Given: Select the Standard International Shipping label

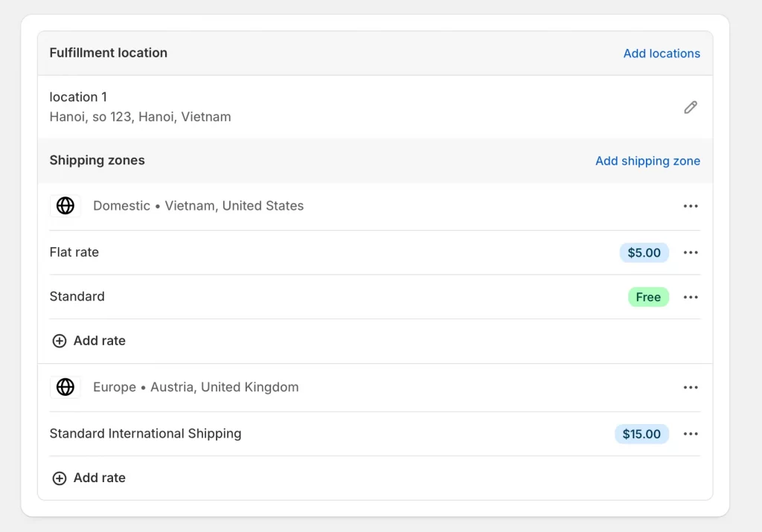Looking at the screenshot, I should [x=145, y=434].
